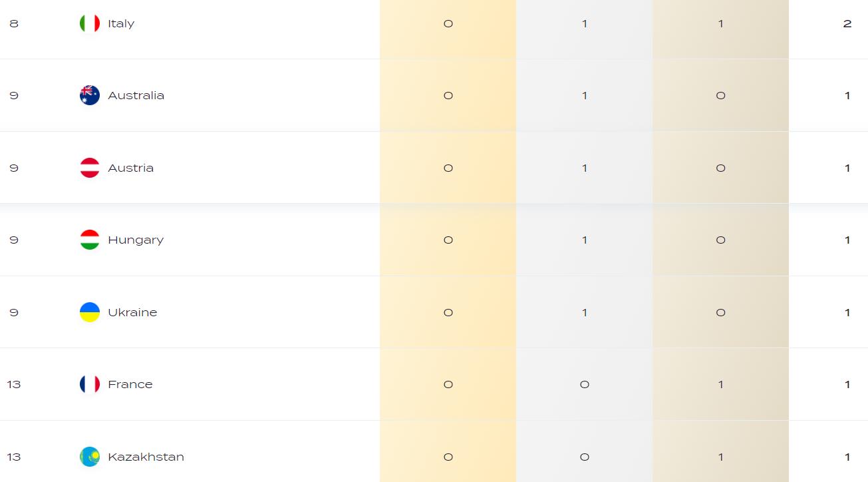Click the Australia flag icon

tap(90, 95)
